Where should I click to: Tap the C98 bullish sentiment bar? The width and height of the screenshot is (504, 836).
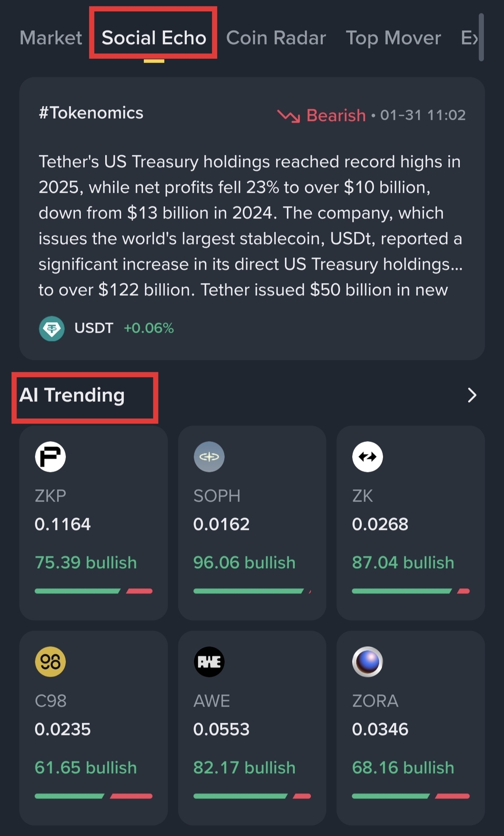[93, 796]
